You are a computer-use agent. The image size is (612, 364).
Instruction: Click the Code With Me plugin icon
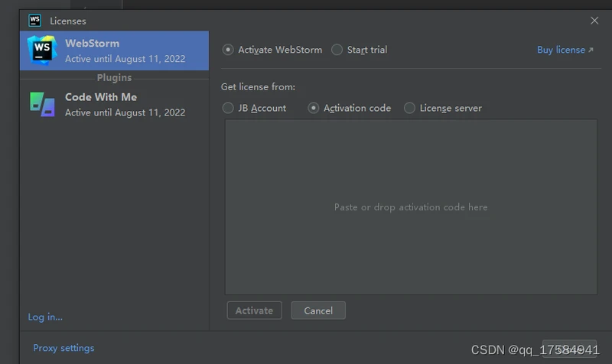42,104
